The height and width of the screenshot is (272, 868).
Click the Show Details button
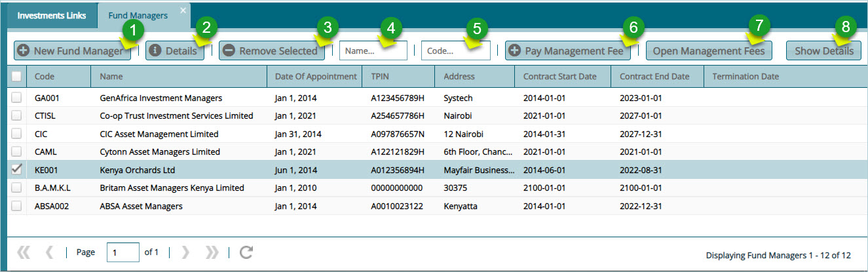pos(824,50)
